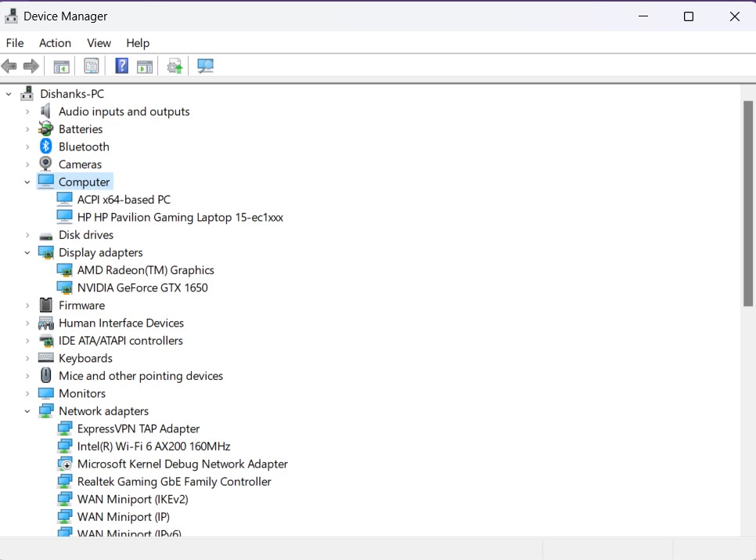Open the Action menu
Viewport: 756px width, 560px height.
click(x=55, y=43)
